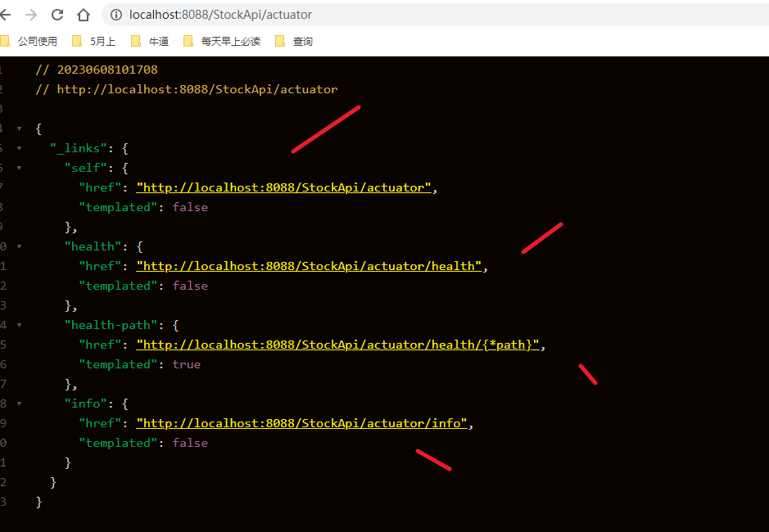Click the "self" key
Image resolution: width=769 pixels, height=532 pixels.
[86, 168]
